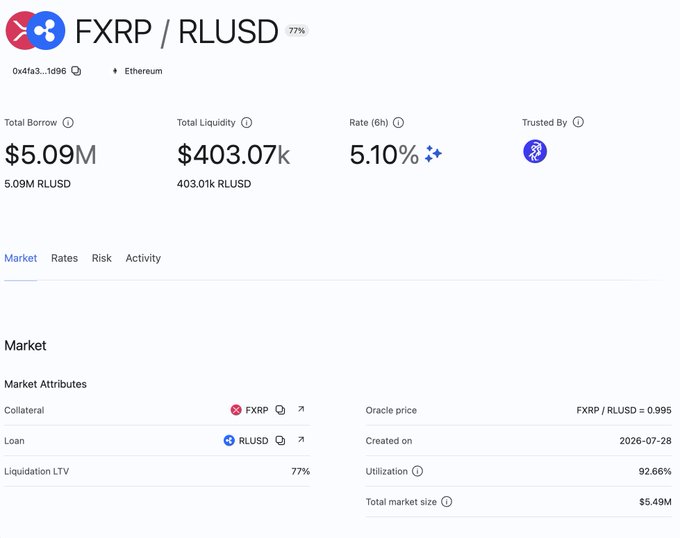Click the Liquidation LTV label
This screenshot has height=538, width=680.
36,471
